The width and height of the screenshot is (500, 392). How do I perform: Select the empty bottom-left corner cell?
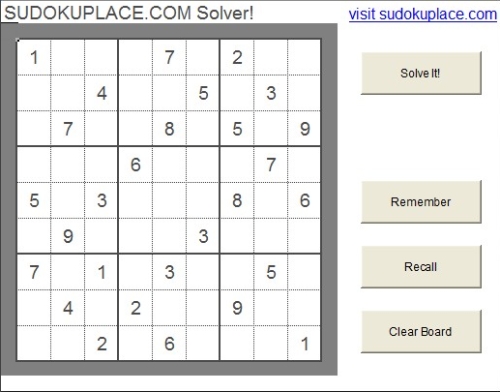click(34, 344)
